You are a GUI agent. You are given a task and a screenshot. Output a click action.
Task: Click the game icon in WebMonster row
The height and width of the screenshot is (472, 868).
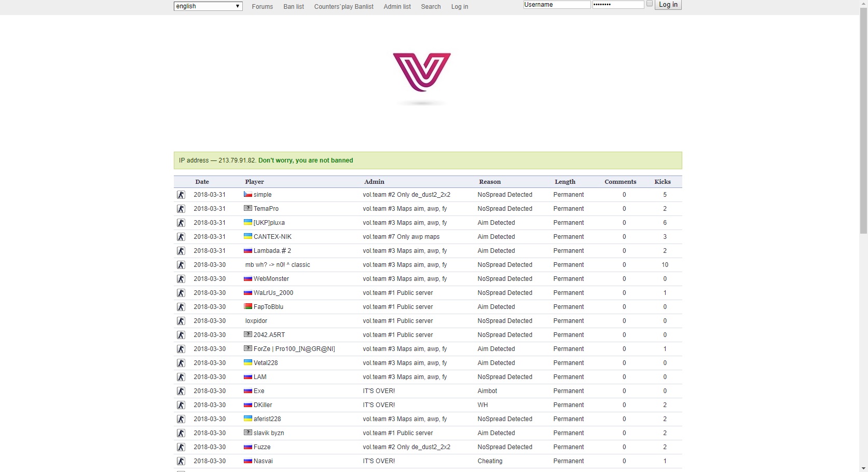point(181,279)
